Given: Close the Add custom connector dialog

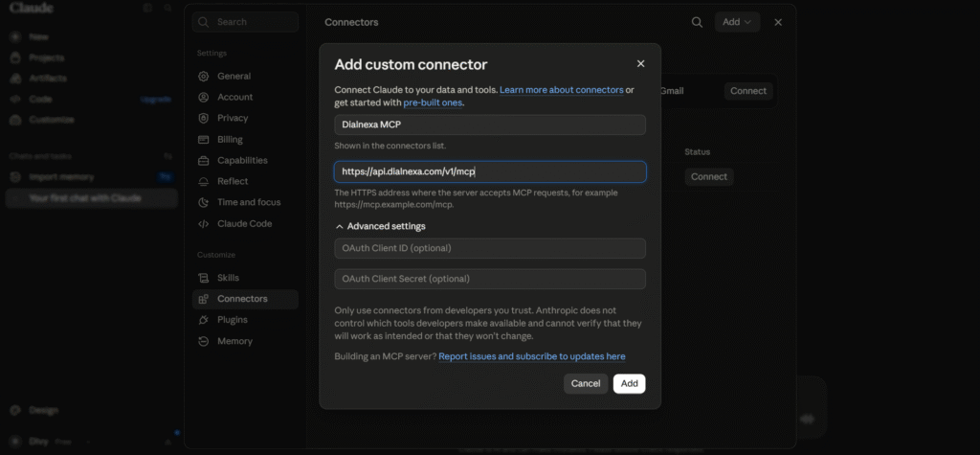Looking at the screenshot, I should pos(640,64).
